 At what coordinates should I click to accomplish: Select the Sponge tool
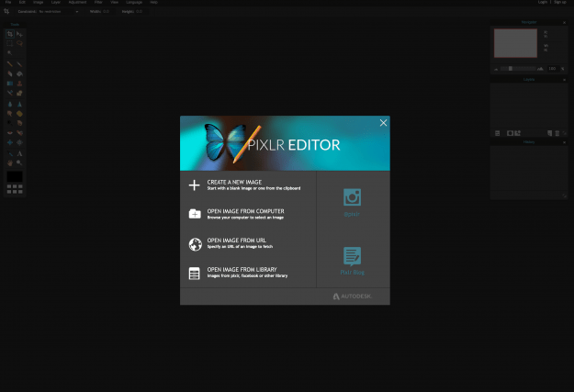tap(20, 114)
